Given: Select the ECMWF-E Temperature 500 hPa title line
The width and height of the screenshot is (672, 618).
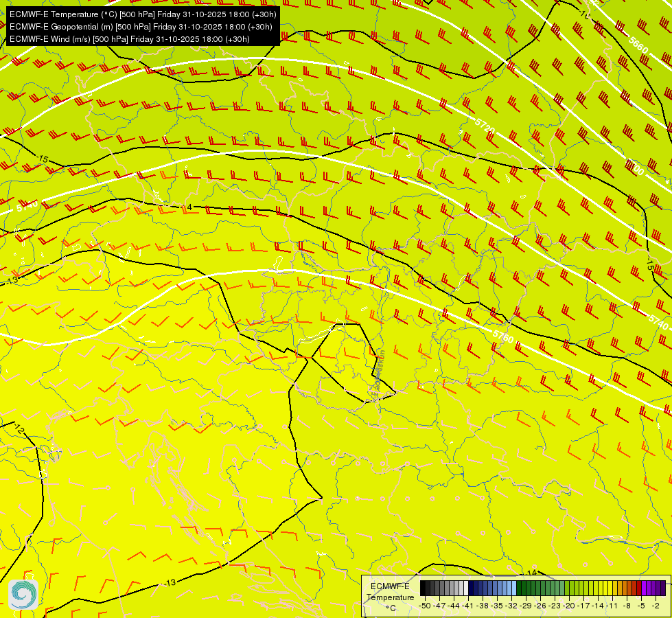Looking at the screenshot, I should click(143, 14).
